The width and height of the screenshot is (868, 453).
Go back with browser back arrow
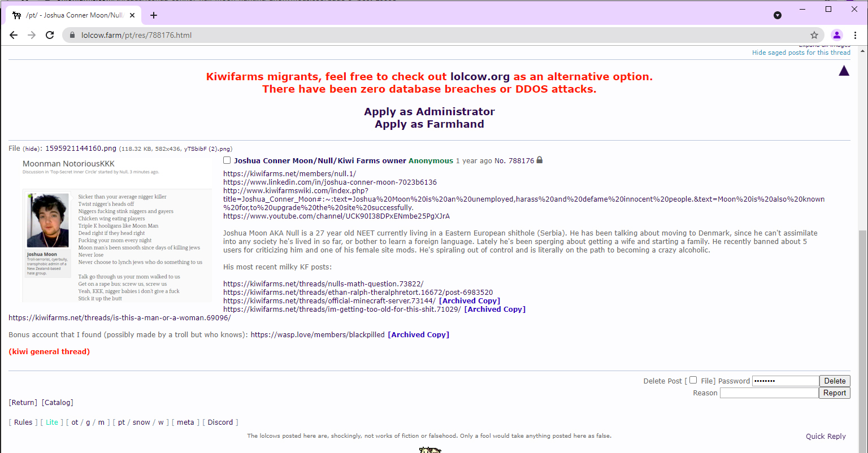click(14, 35)
